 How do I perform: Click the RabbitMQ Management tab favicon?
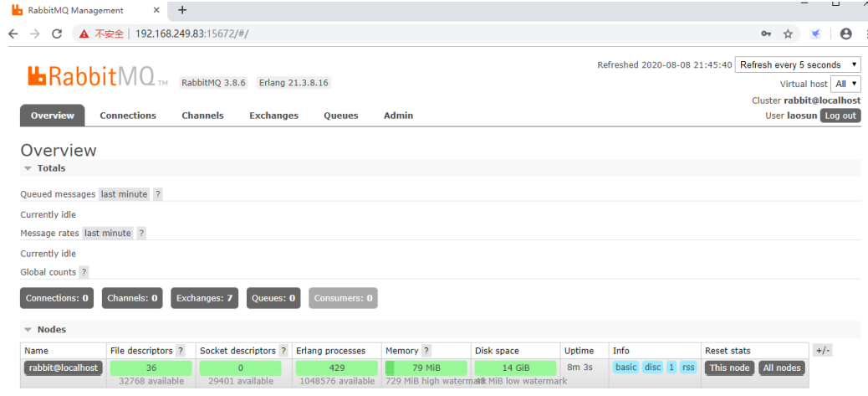pos(18,11)
